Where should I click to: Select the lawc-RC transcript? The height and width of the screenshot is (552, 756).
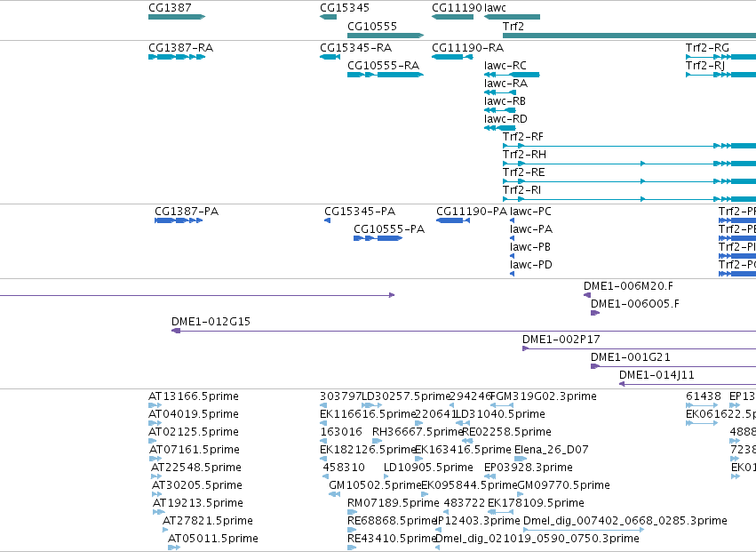(505, 66)
